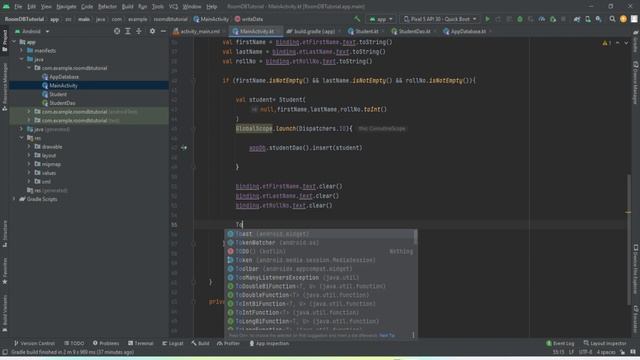640x360 pixels.
Task: Click the Select Opened File target icon
Action: click(x=117, y=31)
